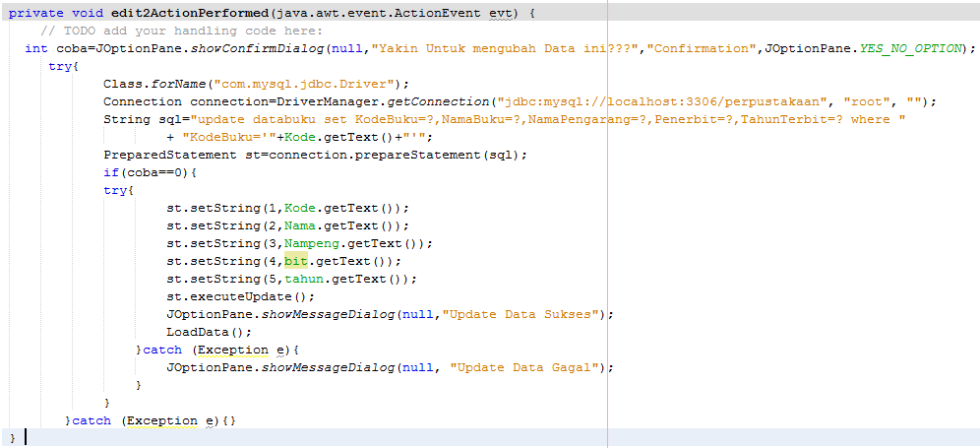Click the java.awt.event.ActionEvent parameter type
The image size is (980, 448).
pos(381,13)
